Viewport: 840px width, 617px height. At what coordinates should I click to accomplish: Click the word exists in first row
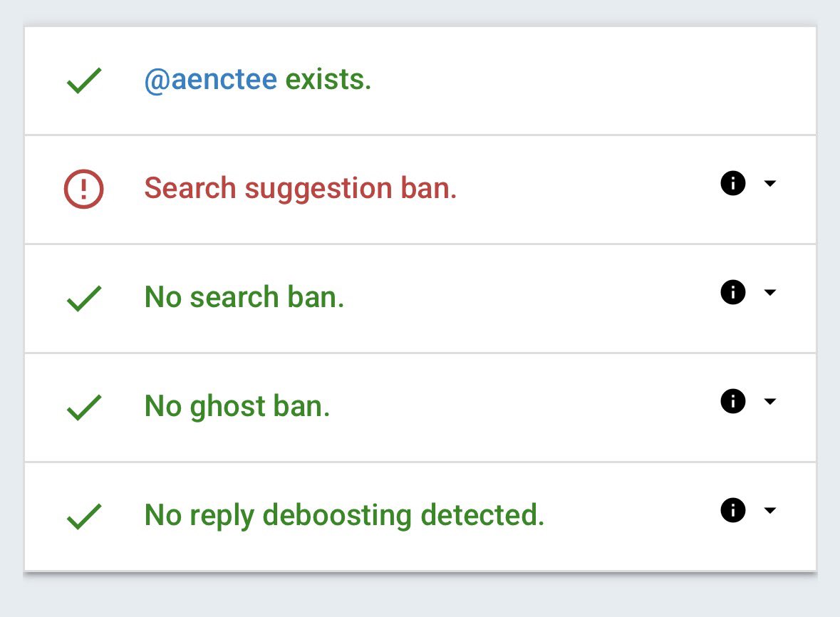point(328,80)
